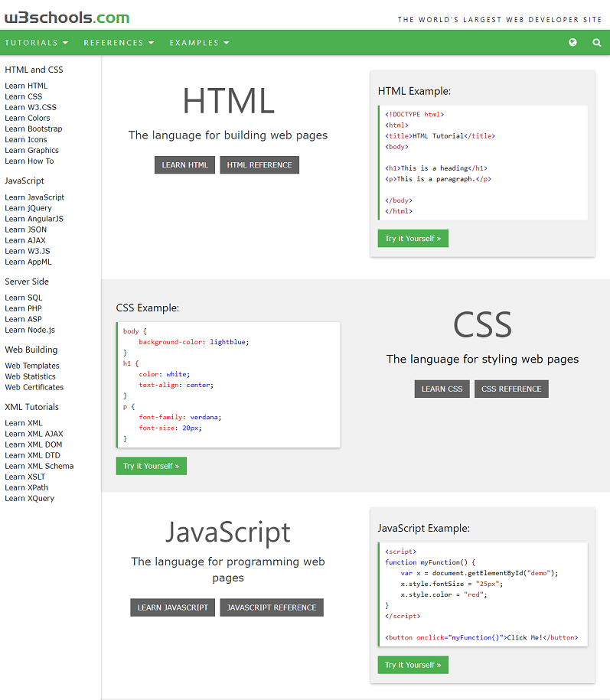Expand the References dropdown menu
610x700 pixels.
119,42
